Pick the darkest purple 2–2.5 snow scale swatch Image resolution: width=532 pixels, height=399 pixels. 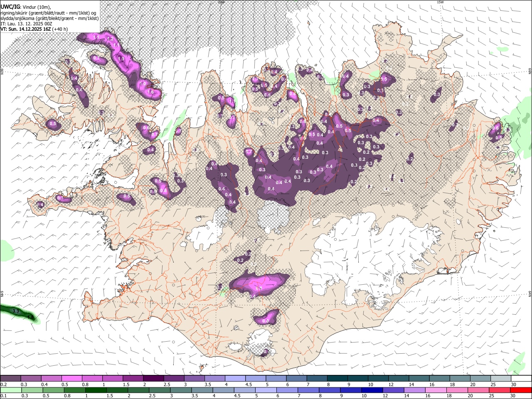(x=153, y=378)
